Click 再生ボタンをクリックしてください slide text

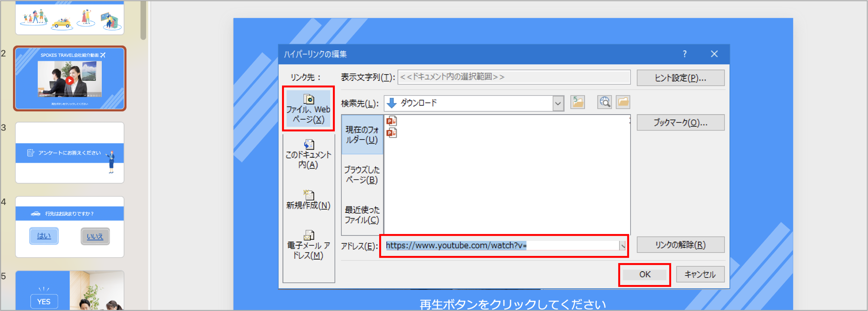click(x=513, y=304)
